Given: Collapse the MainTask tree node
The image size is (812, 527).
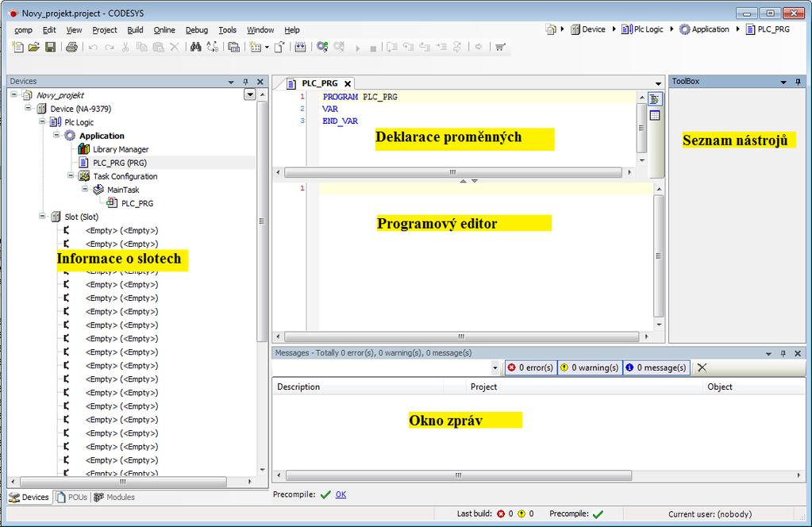Looking at the screenshot, I should (85, 189).
